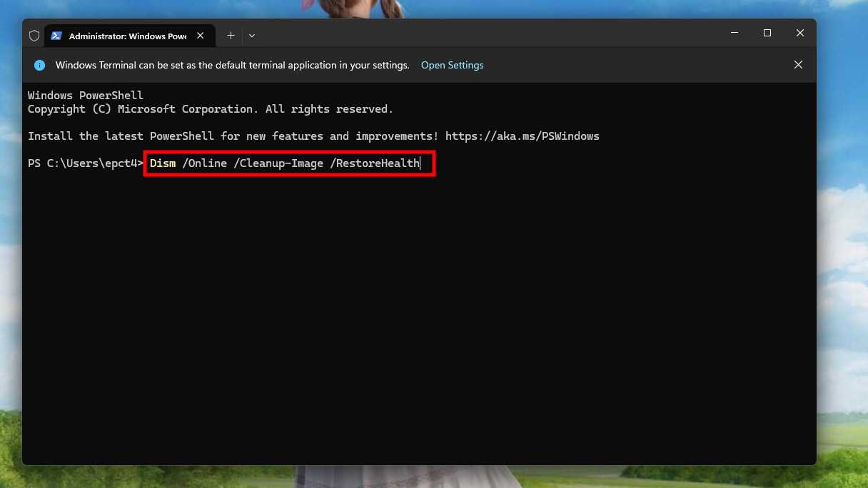Click the blue info icon in notification bar
Image resolution: width=868 pixels, height=488 pixels.
[x=40, y=65]
